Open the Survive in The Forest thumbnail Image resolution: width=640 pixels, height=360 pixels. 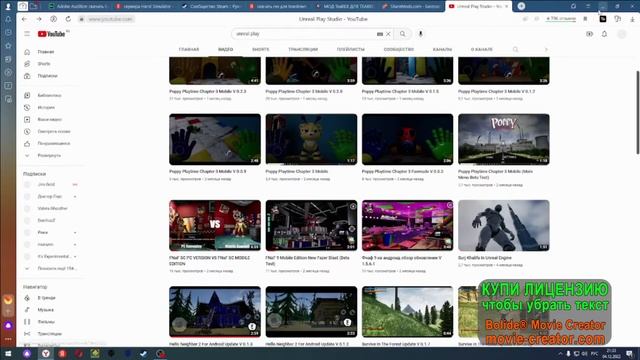[x=407, y=312]
